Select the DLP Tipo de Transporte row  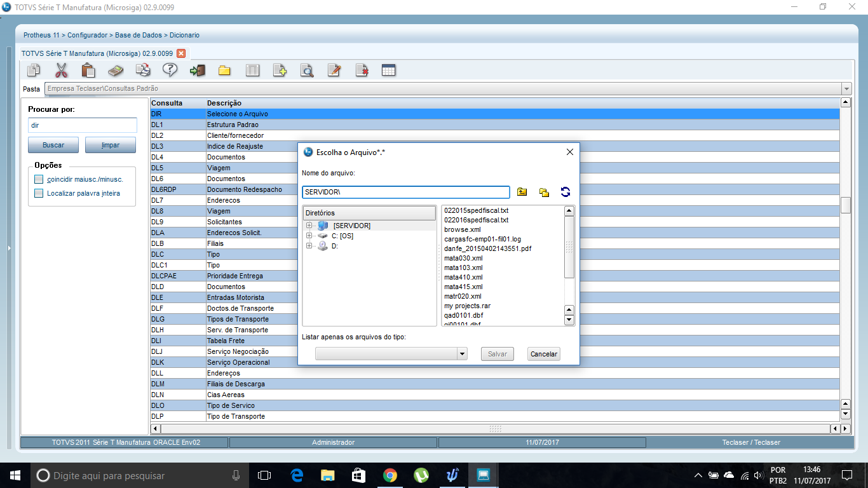click(x=494, y=416)
